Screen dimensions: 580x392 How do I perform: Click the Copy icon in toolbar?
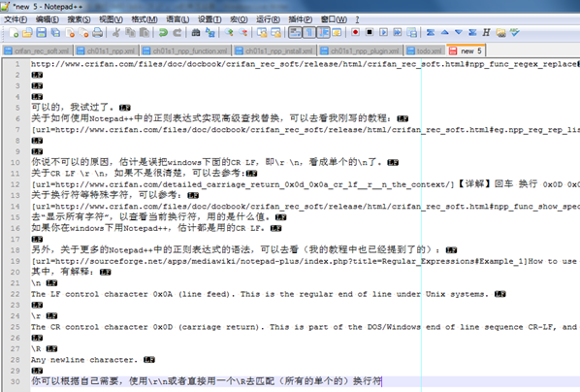pyautogui.click(x=130, y=33)
